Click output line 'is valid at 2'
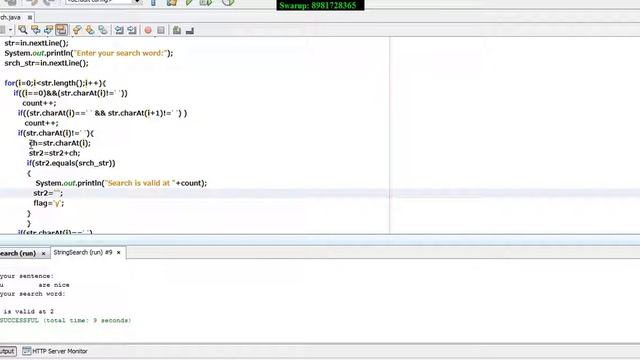Image resolution: width=640 pixels, height=360 pixels. tap(28, 311)
